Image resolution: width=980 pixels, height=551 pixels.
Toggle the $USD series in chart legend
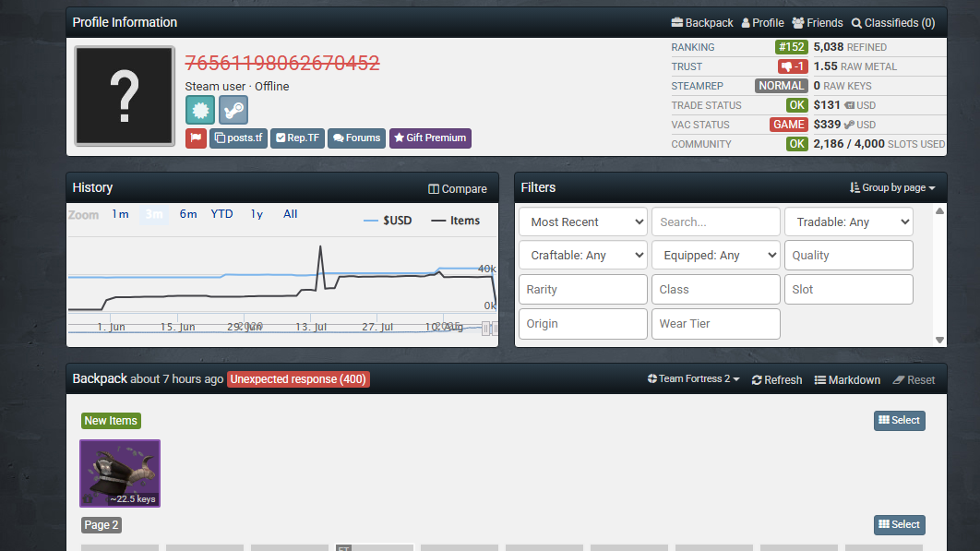tap(388, 221)
